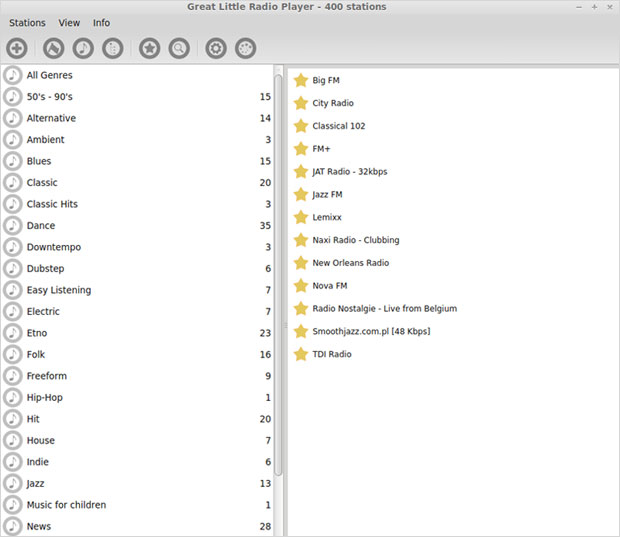620x537 pixels.
Task: Click the genre list vertical scrollbar
Action: click(x=278, y=273)
